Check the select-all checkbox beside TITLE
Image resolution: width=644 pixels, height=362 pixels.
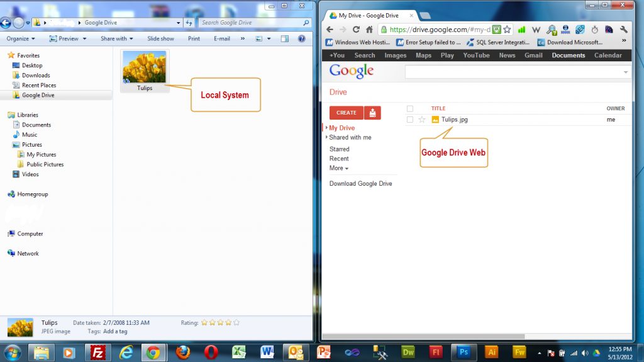coord(410,108)
